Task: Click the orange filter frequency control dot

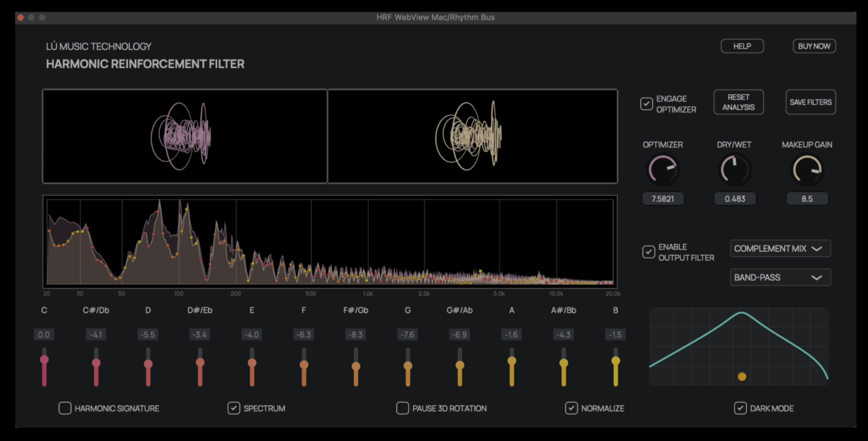Action: [741, 377]
